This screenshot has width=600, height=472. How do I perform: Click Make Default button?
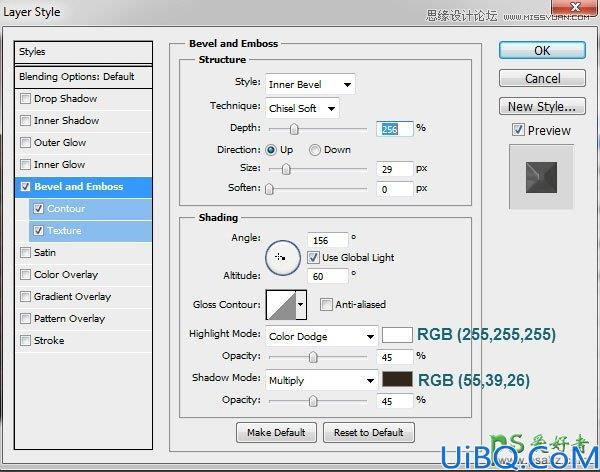(276, 433)
